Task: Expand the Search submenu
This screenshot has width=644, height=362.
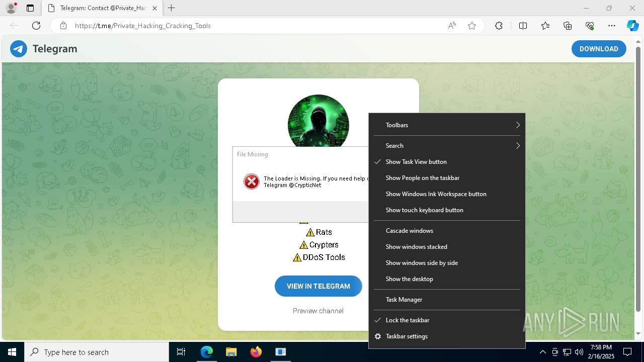Action: pyautogui.click(x=447, y=146)
